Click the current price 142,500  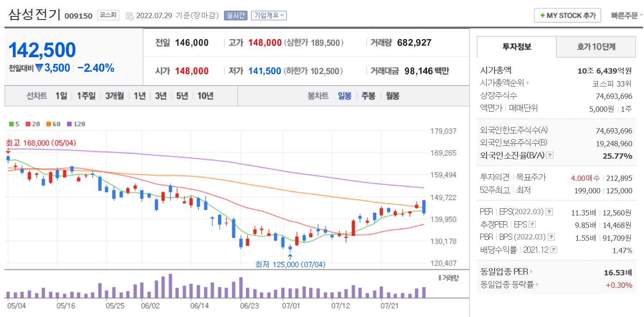point(42,51)
